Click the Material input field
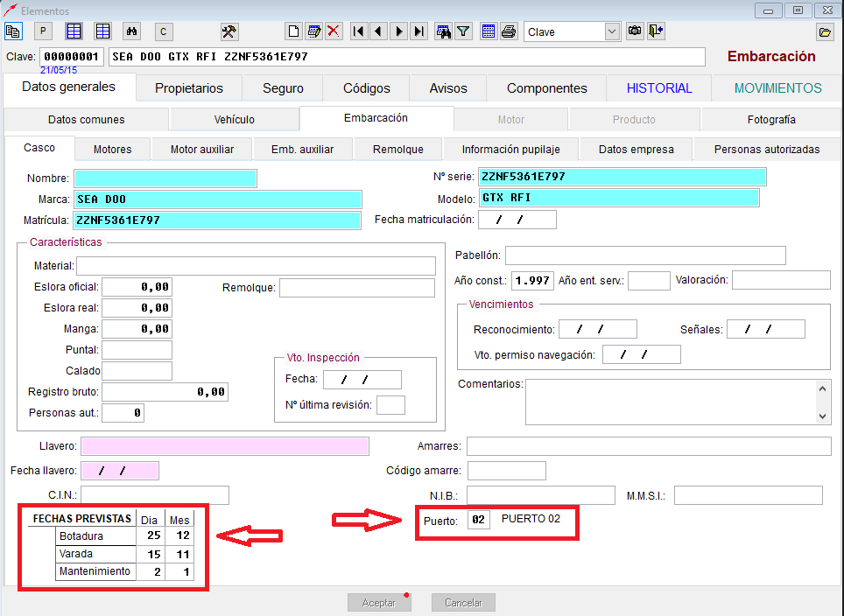This screenshot has width=844, height=616. click(x=257, y=266)
